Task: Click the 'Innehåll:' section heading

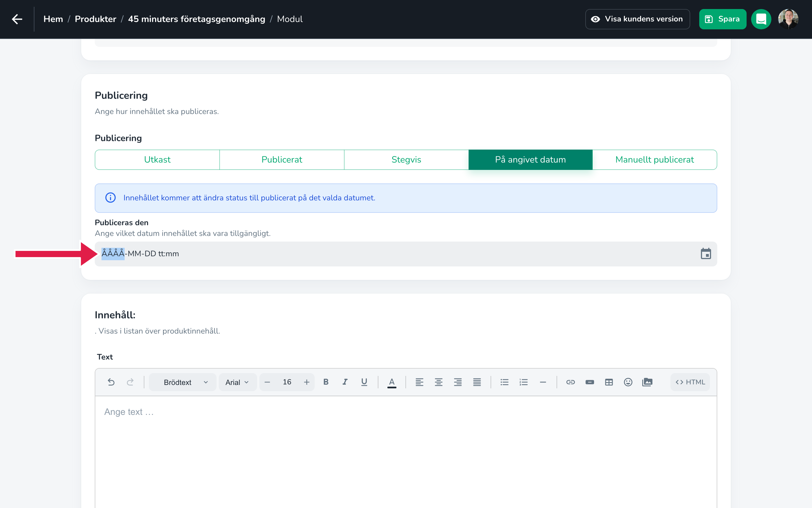Action: [x=115, y=315]
